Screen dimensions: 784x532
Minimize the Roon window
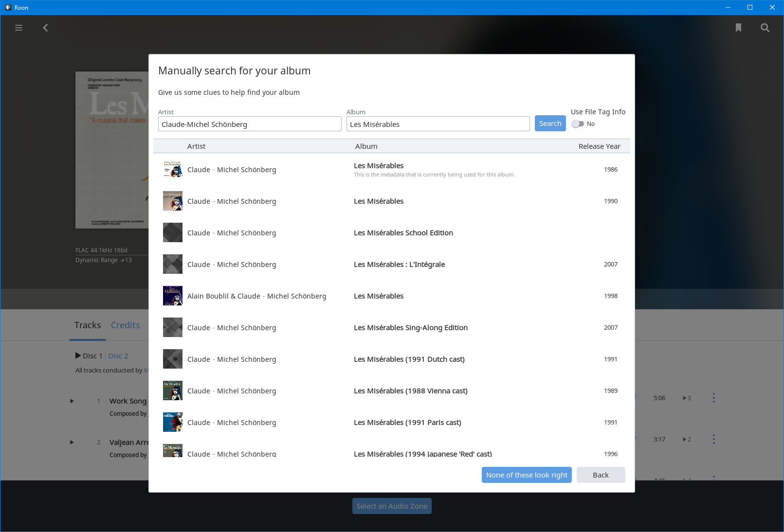pyautogui.click(x=728, y=7)
